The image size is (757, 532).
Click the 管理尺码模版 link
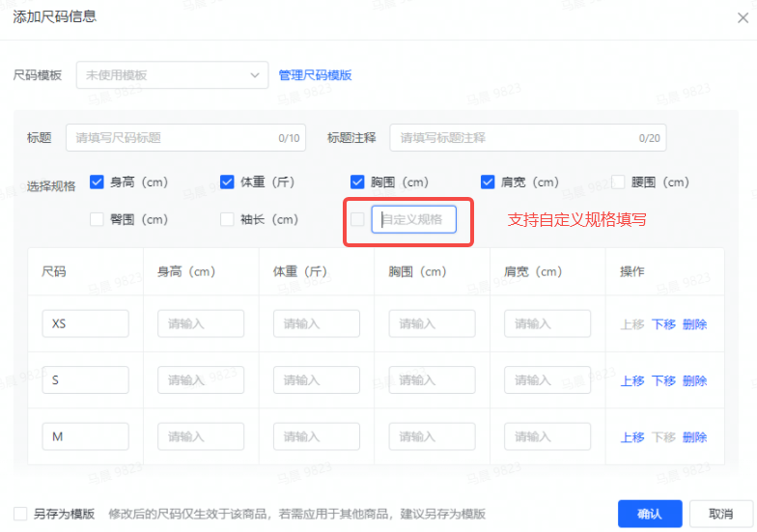click(315, 75)
